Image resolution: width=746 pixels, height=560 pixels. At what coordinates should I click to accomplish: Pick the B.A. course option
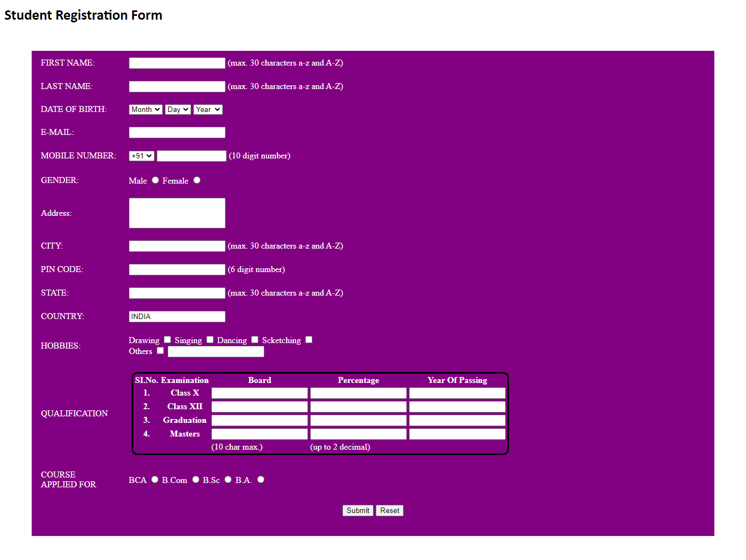coord(261,480)
